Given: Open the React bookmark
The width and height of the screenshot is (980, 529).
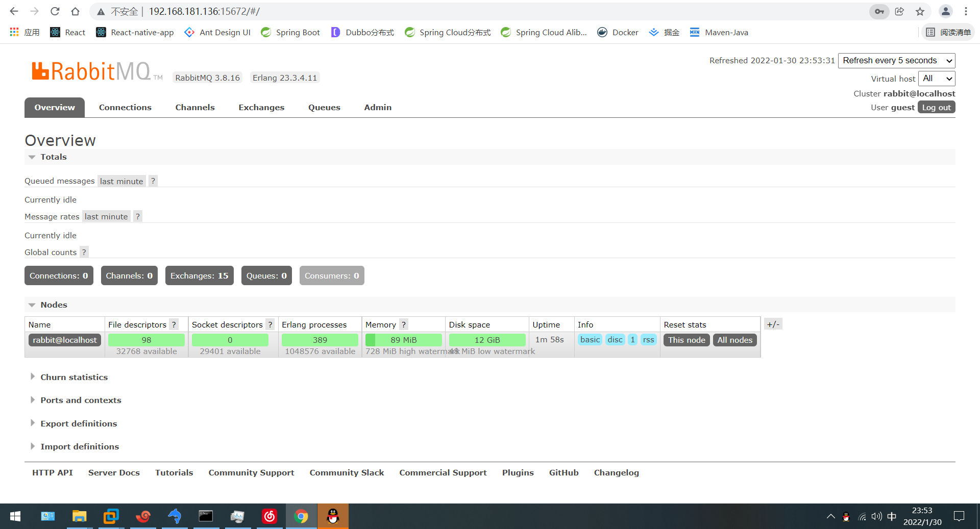Looking at the screenshot, I should [68, 32].
